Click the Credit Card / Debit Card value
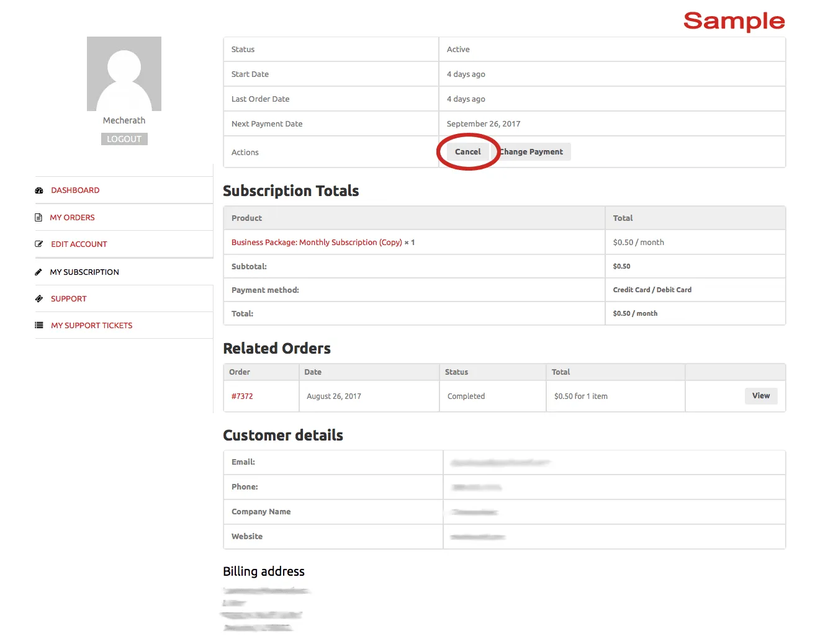 (652, 290)
